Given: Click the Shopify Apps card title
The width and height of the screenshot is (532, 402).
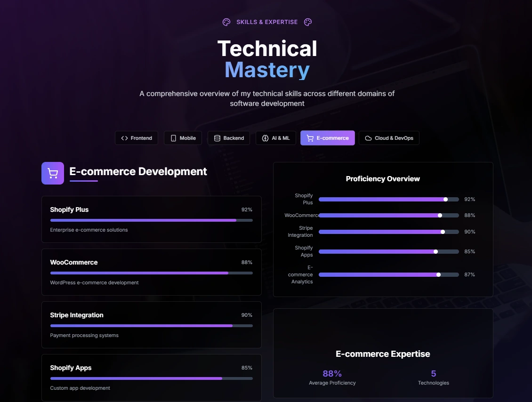Looking at the screenshot, I should coord(71,368).
